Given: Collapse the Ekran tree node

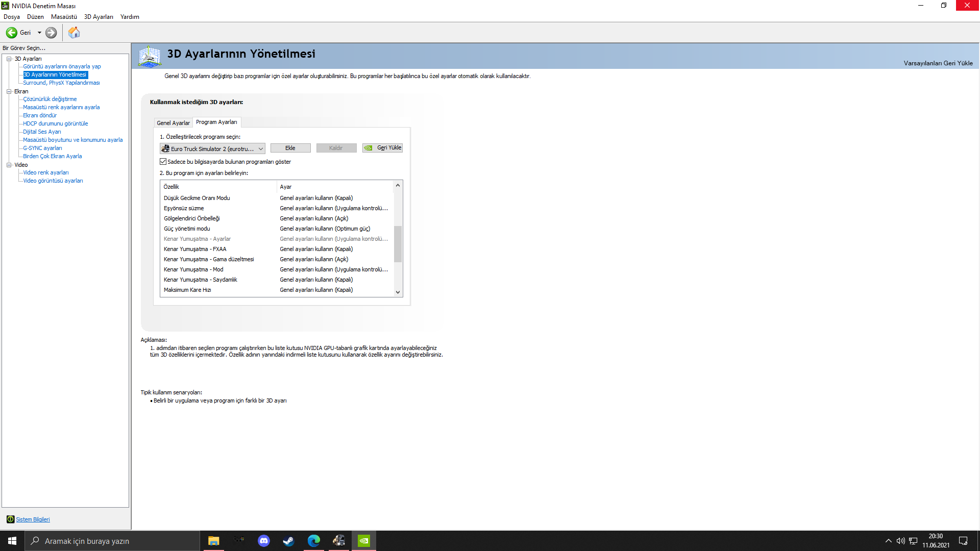Looking at the screenshot, I should coord(9,91).
